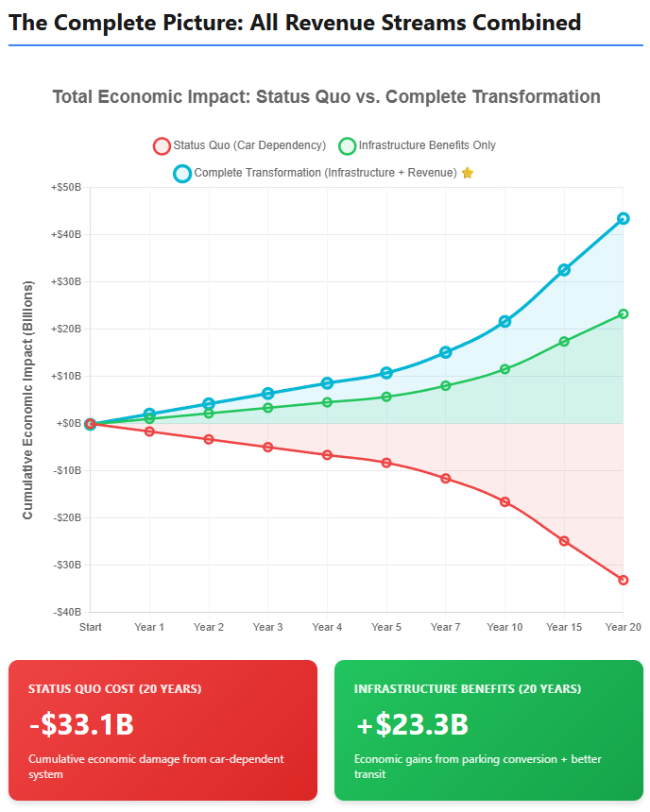Pick the blue line marker at Year 10

tap(505, 322)
